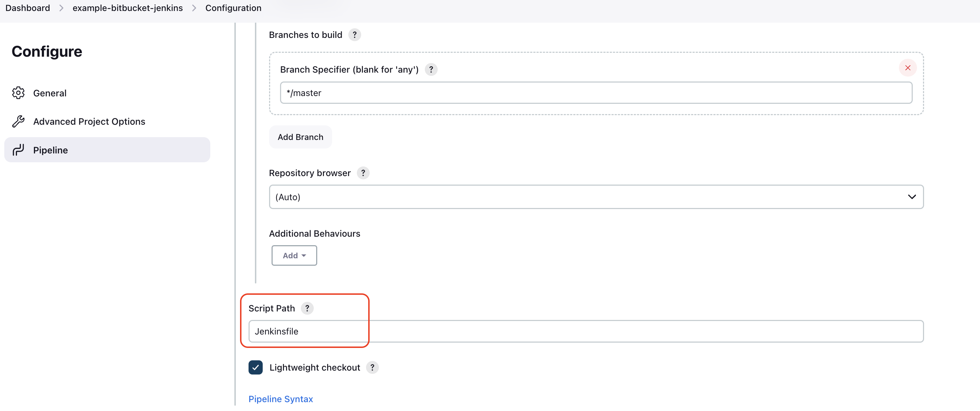980x411 pixels.
Task: Open help for Script Path
Action: (307, 308)
